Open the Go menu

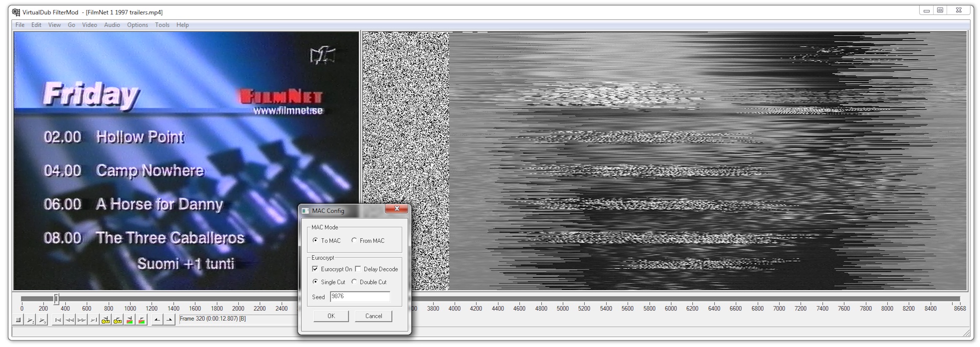(x=71, y=25)
